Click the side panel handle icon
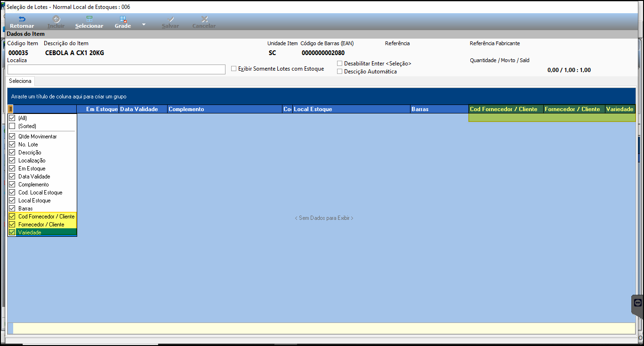 [637, 303]
